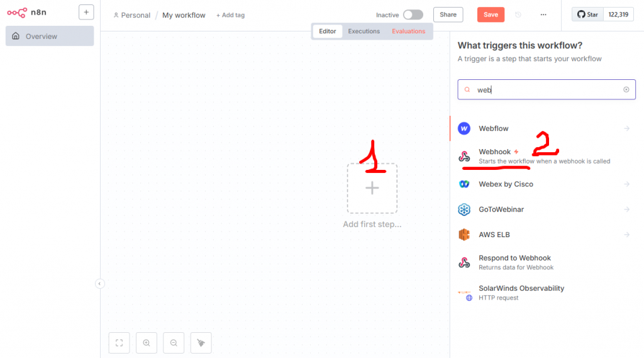Viewport: 644px width, 358px height.
Task: Click the tidy up canvas icon
Action: coord(201,343)
